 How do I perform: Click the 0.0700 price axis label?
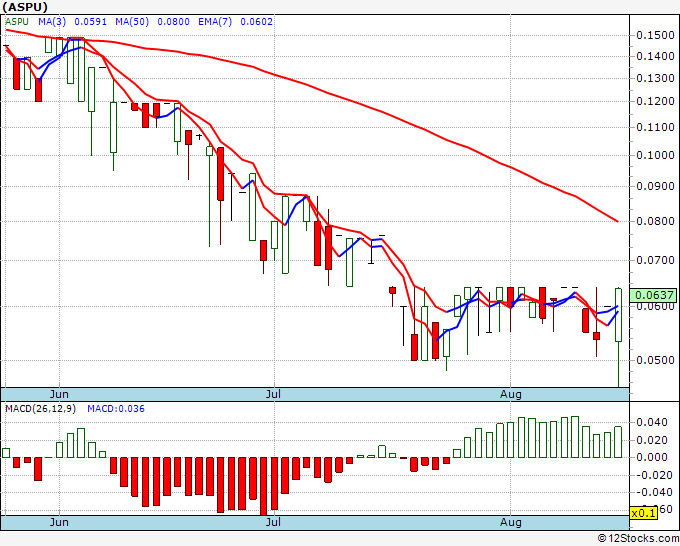(655, 260)
